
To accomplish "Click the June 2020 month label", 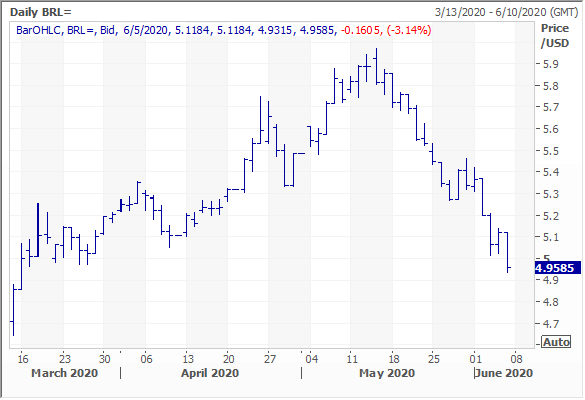I will pyautogui.click(x=504, y=373).
